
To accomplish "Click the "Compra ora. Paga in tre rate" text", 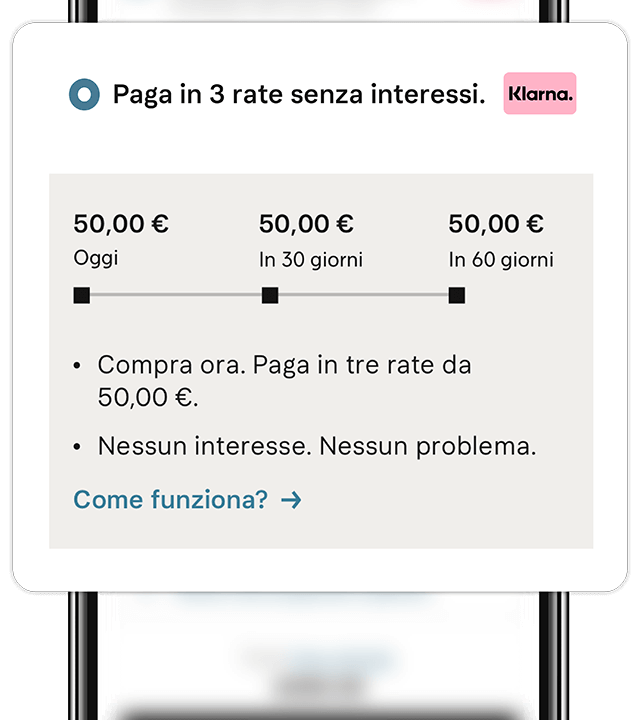I will [284, 366].
